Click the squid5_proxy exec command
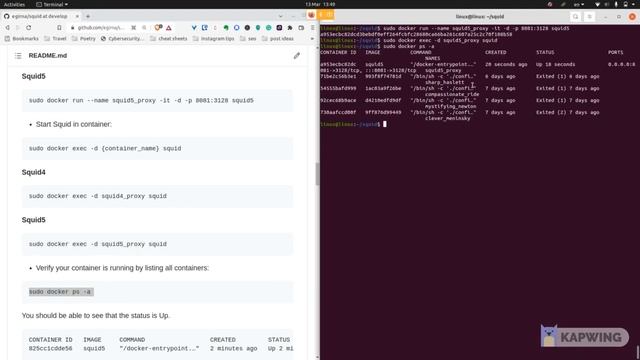This screenshot has width=640, height=360. coord(98,244)
